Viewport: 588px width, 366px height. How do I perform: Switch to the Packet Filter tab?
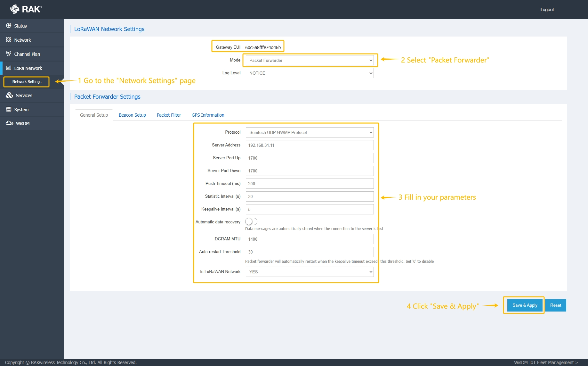pyautogui.click(x=169, y=115)
